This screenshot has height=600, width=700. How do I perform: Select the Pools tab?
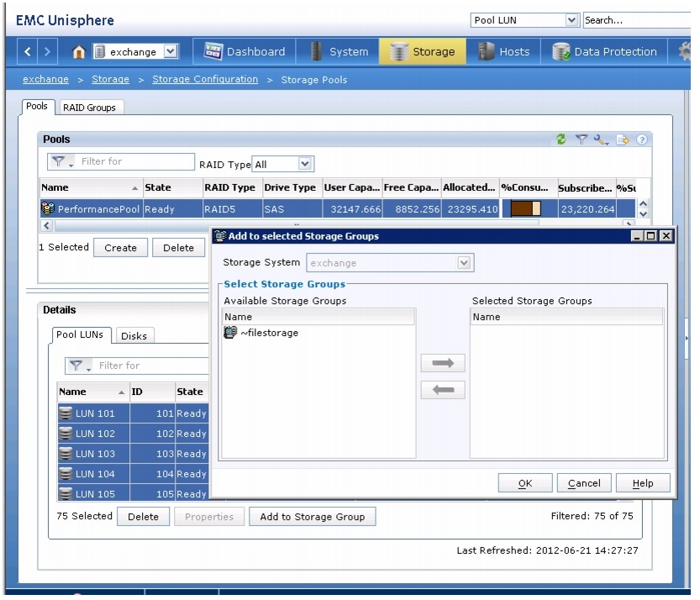click(37, 106)
